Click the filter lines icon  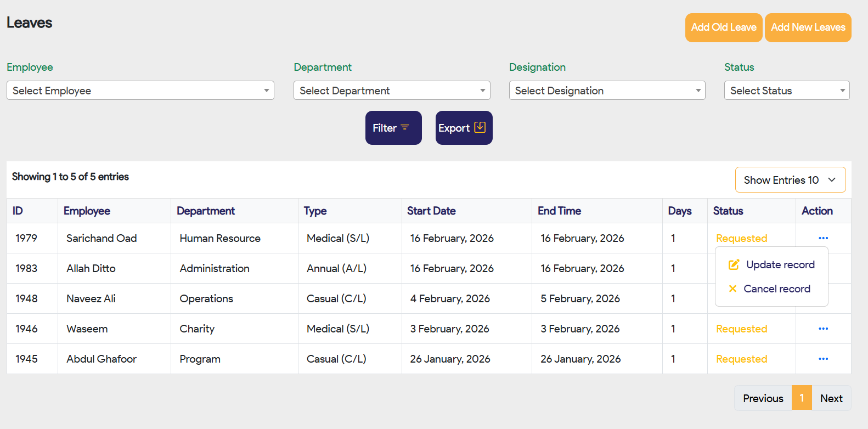point(405,127)
